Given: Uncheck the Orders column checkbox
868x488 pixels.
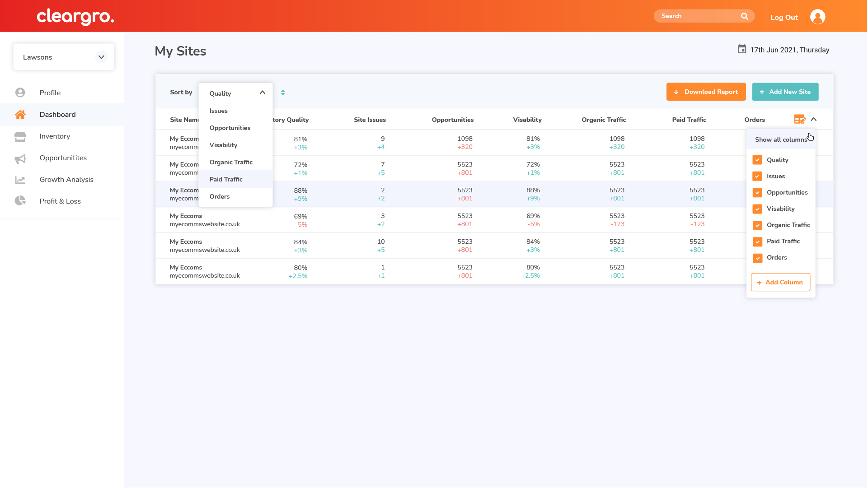Looking at the screenshot, I should [757, 258].
